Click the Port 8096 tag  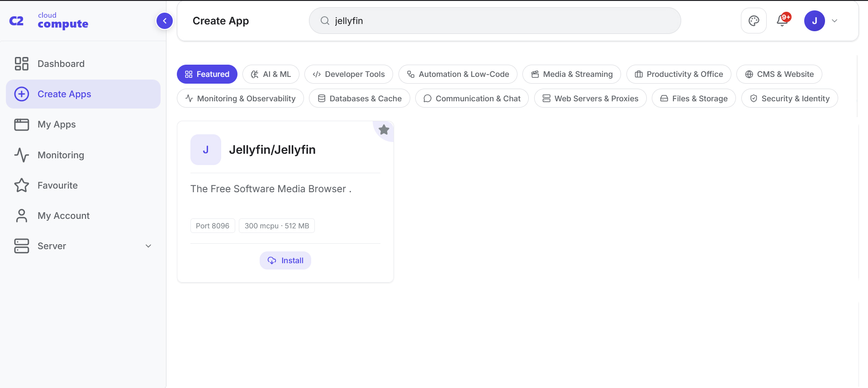(213, 226)
